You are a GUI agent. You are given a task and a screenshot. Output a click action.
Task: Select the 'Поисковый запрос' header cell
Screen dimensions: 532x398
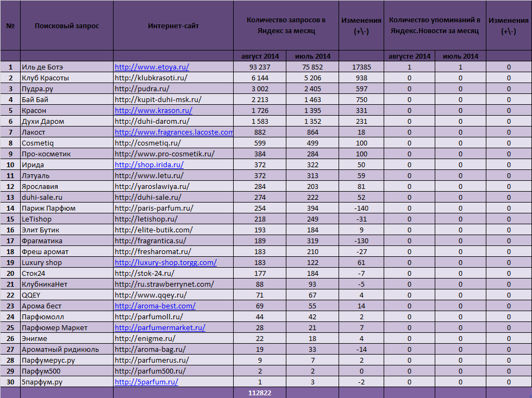(x=67, y=26)
